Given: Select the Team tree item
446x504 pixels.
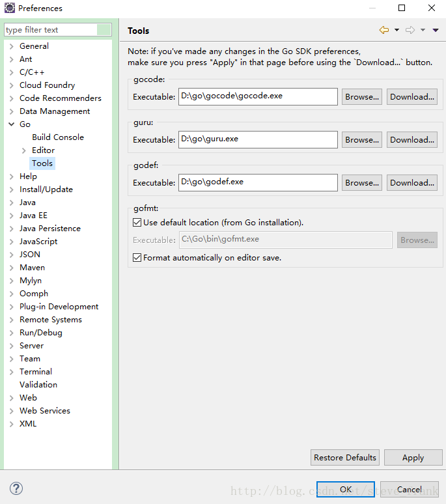Looking at the screenshot, I should point(30,359).
